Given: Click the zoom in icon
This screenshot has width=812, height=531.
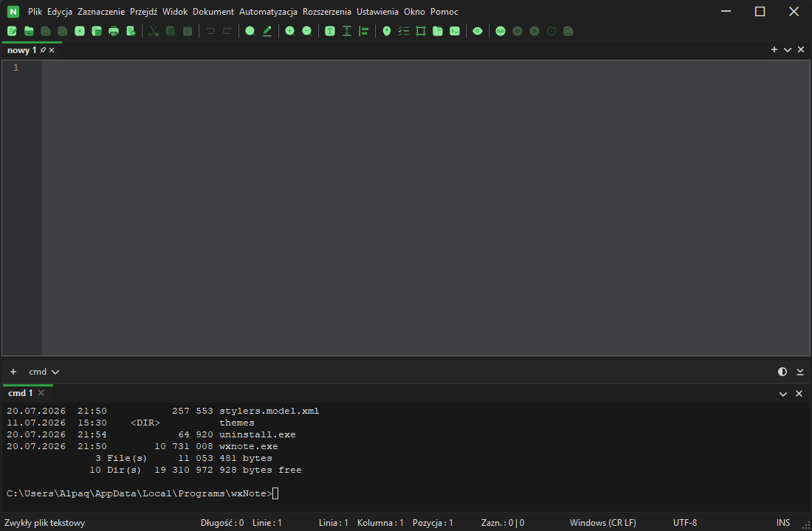Looking at the screenshot, I should (x=290, y=31).
